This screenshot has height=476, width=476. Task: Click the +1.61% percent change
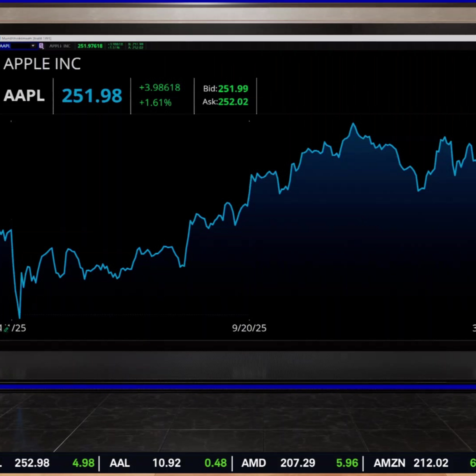(x=155, y=102)
